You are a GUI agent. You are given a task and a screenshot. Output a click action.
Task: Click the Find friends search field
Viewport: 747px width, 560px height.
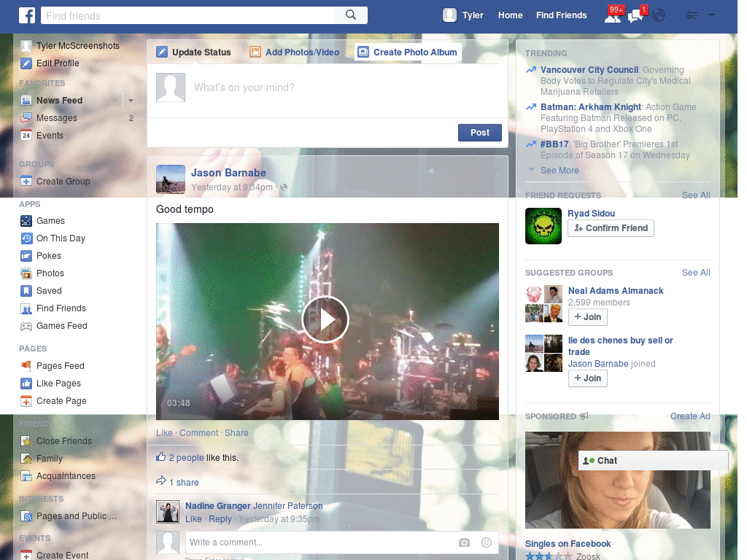click(189, 15)
